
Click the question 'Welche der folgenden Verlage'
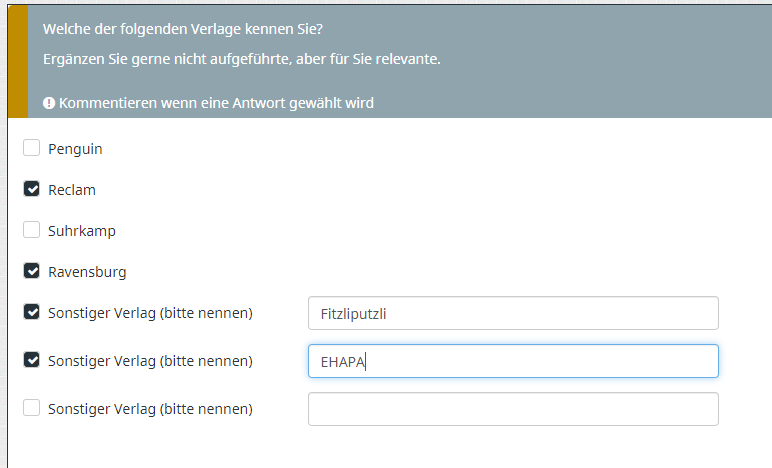(x=182, y=28)
